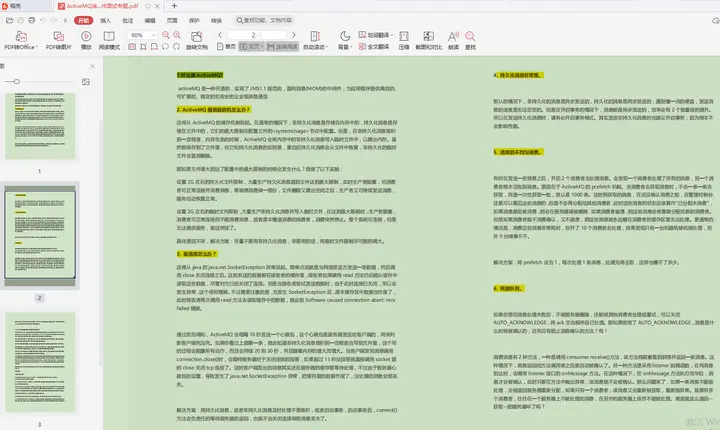Open the 截图和对比 tool

click(428, 40)
